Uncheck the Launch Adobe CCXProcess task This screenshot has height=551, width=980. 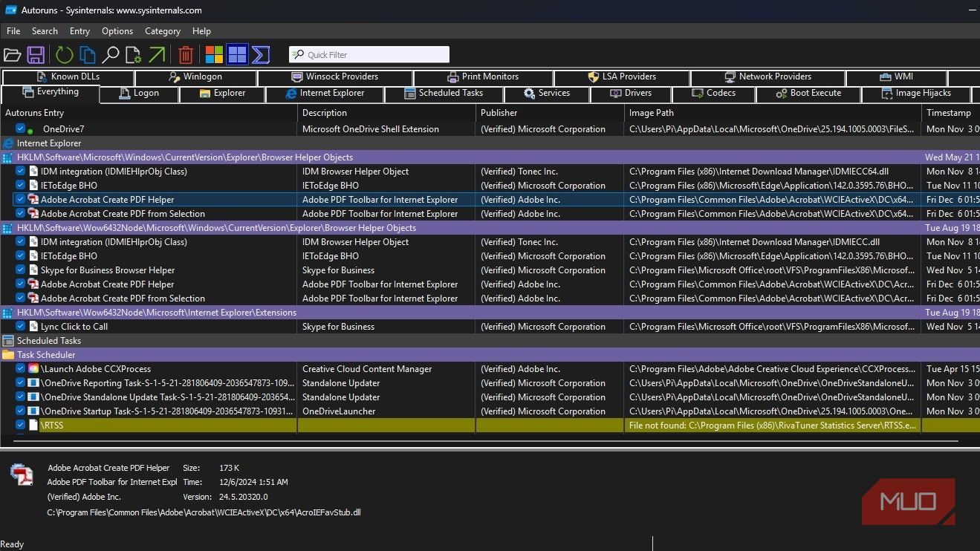pyautogui.click(x=21, y=369)
